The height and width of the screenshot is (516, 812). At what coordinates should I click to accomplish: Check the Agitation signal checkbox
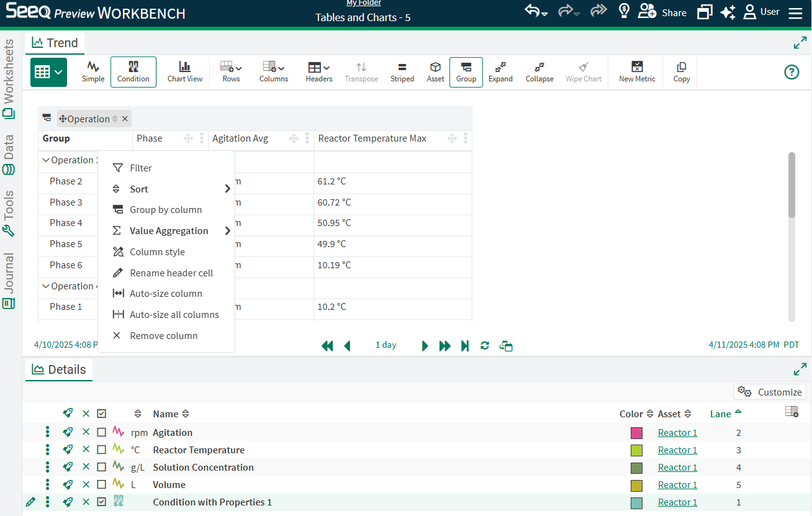coord(102,433)
